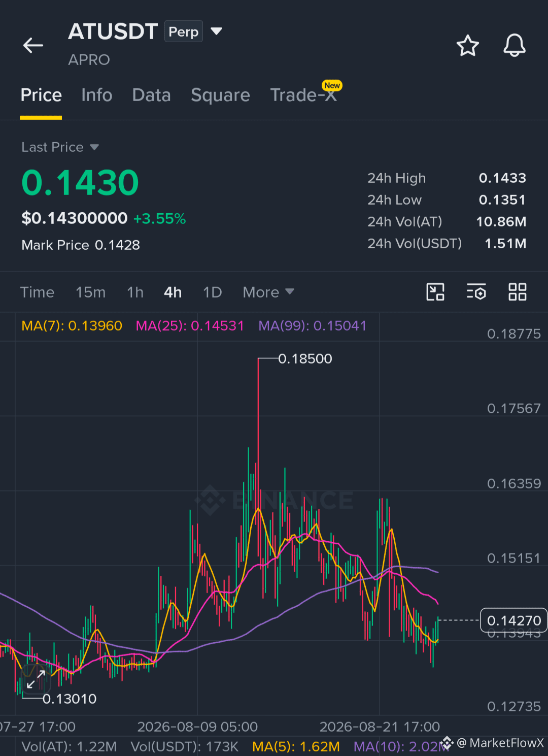Click the 0.18775 price axis label
Viewport: 548px width, 756px height.
(513, 334)
